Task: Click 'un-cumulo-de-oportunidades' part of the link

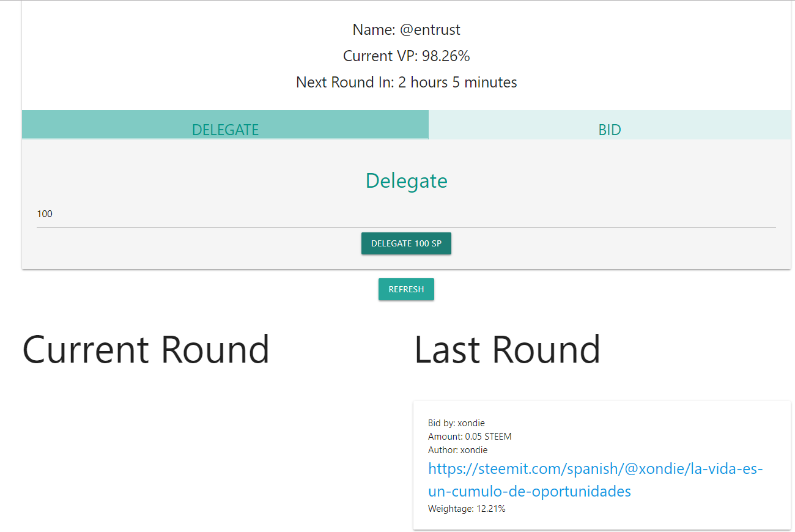Action: point(530,491)
